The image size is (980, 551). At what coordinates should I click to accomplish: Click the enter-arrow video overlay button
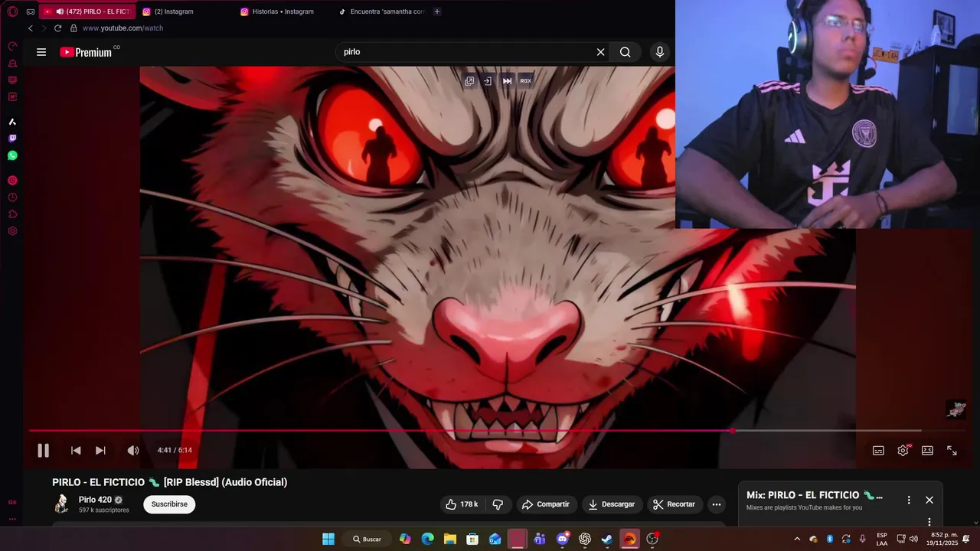(488, 81)
